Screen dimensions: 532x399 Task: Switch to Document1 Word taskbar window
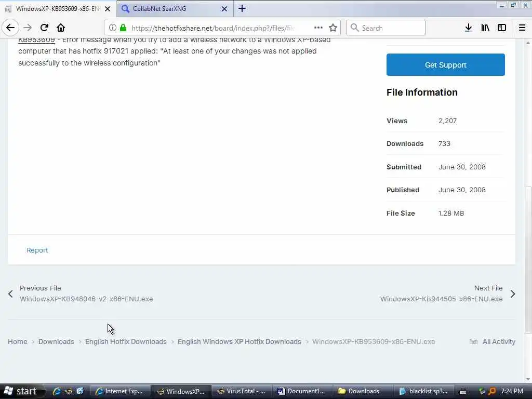tap(302, 391)
